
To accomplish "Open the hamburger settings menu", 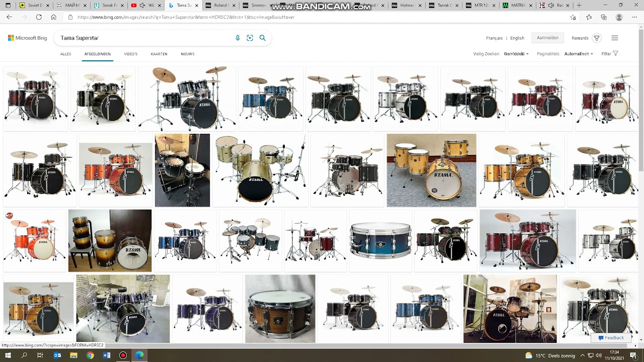I will (614, 38).
